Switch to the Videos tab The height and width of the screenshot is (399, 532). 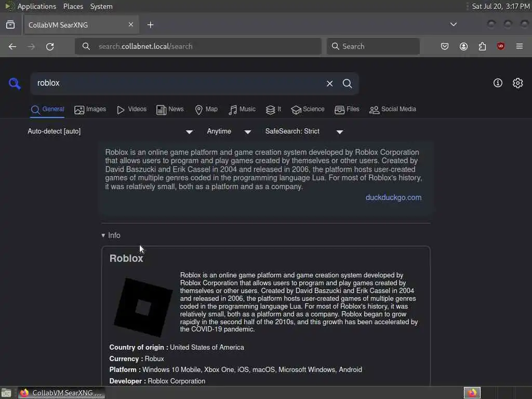coord(131,110)
